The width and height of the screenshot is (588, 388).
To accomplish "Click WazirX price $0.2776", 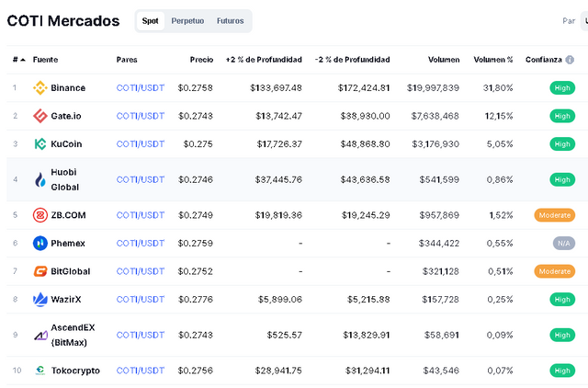I will click(196, 300).
